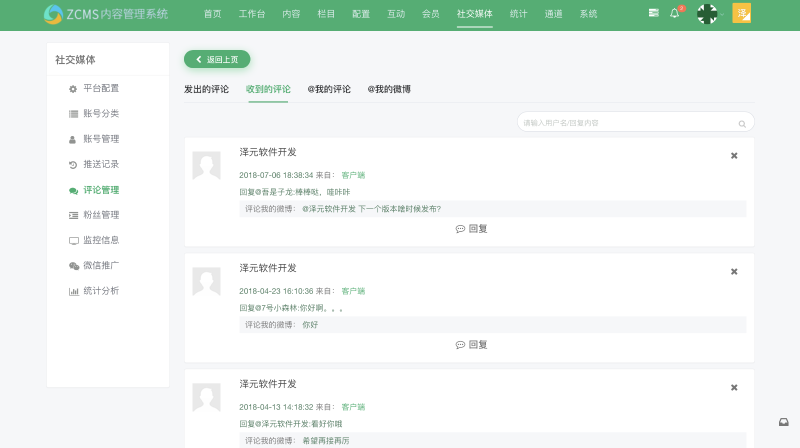
Task: Reply to the 2018-04-23 comment
Action: click(471, 344)
